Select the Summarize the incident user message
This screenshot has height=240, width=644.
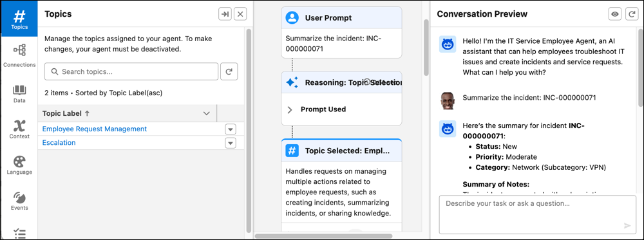click(529, 98)
